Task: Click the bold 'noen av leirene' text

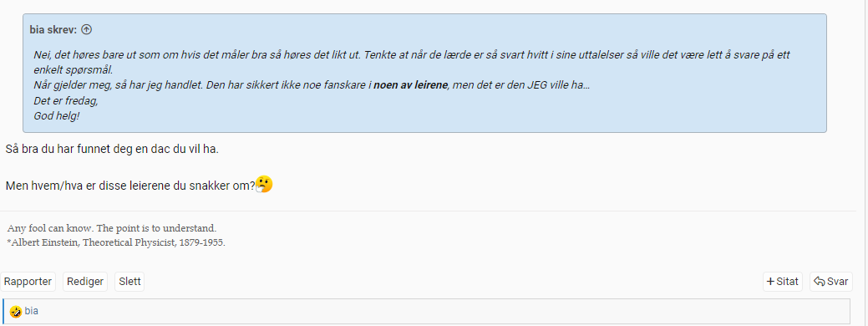Action: (411, 86)
